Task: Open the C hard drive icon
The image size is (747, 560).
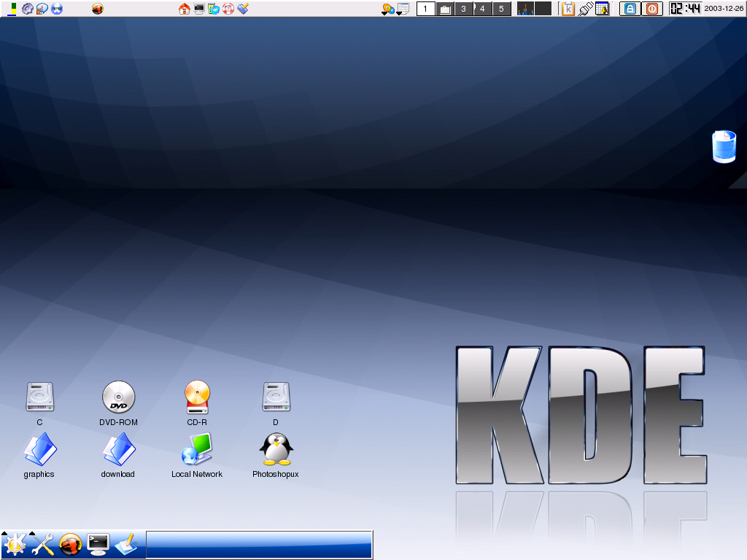Action: click(40, 397)
